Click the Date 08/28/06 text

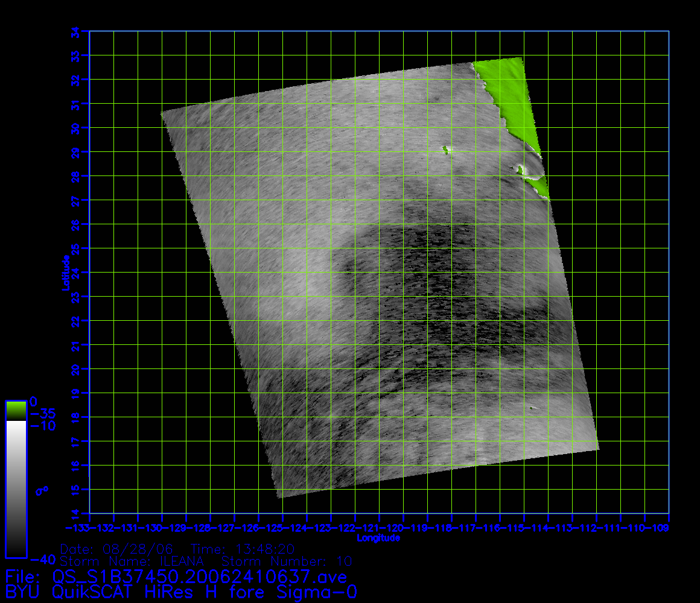[x=116, y=549]
